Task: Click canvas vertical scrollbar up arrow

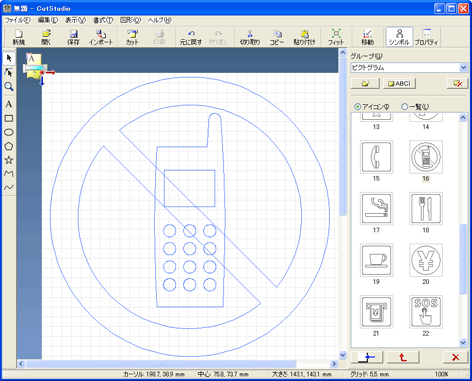Action: 343,53
